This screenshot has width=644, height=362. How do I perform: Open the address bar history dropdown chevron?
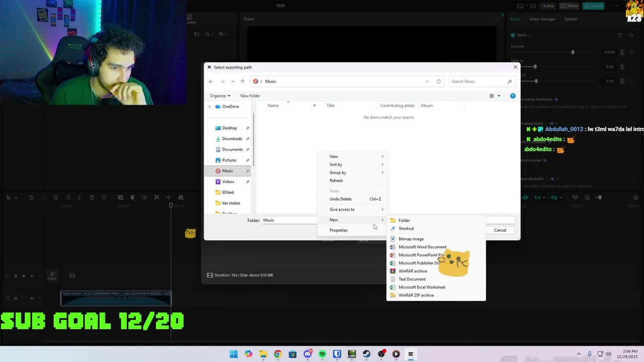(427, 81)
